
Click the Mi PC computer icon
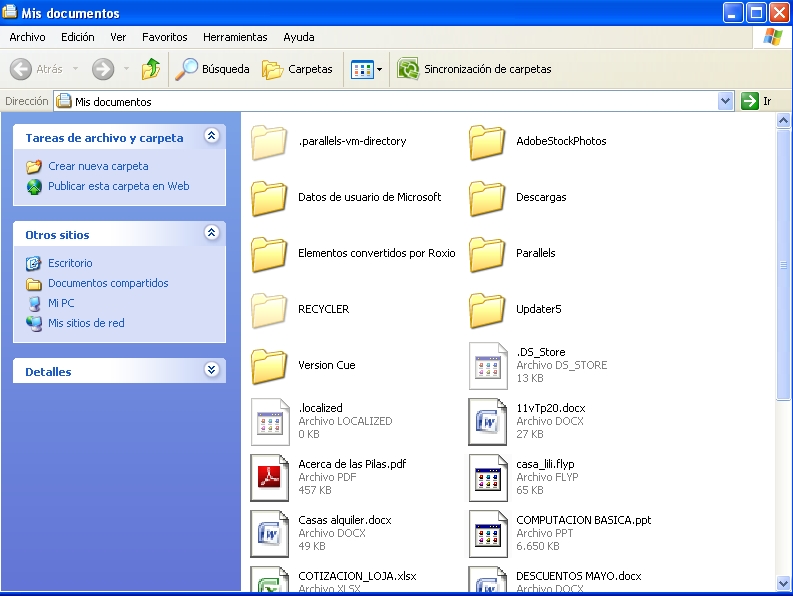34,304
